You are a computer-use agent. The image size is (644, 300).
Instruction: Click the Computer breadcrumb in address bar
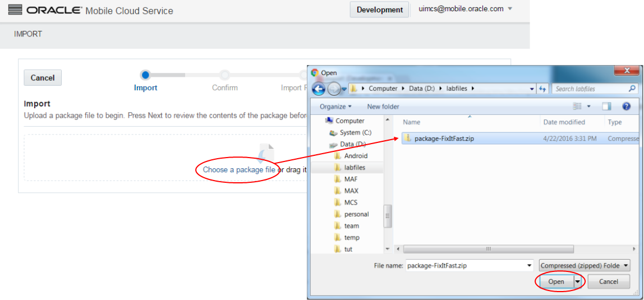point(383,88)
